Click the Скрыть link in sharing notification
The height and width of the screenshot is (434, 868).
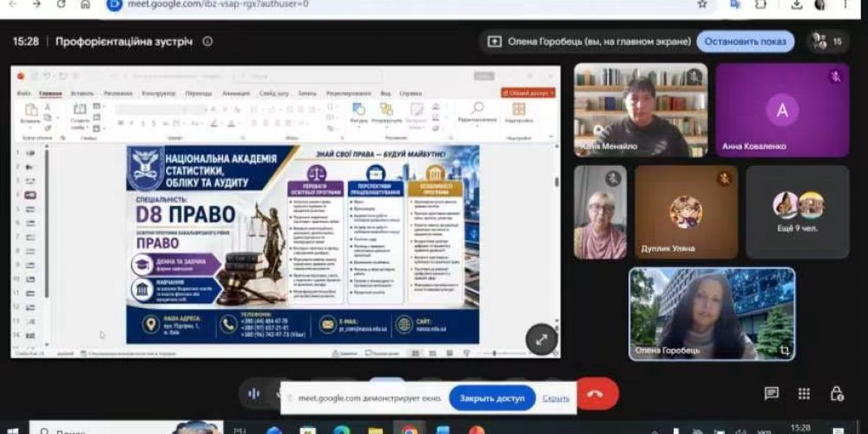[556, 398]
